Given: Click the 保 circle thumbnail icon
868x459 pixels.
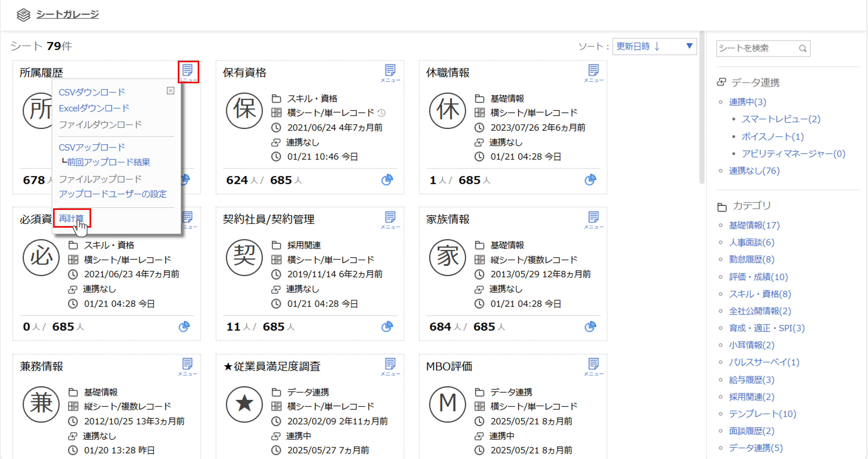Looking at the screenshot, I should click(244, 111).
